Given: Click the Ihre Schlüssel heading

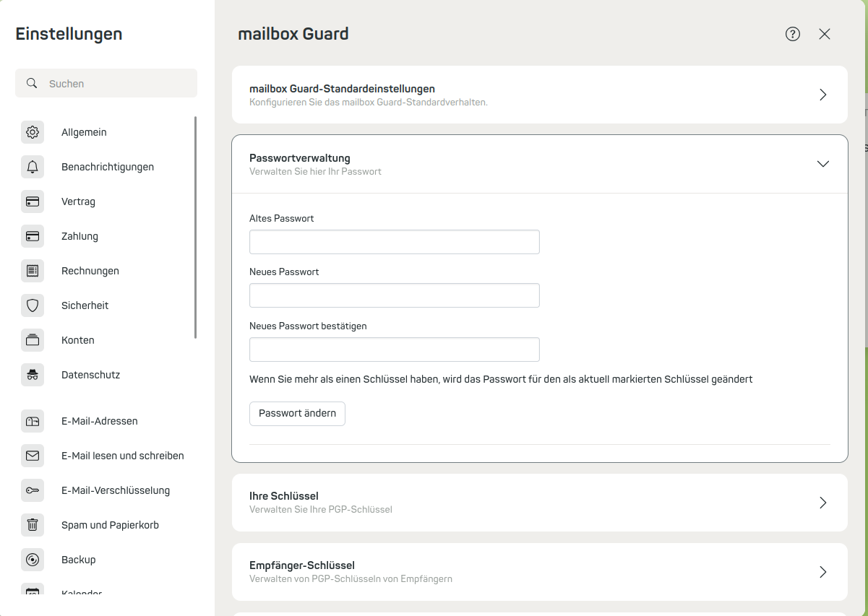Looking at the screenshot, I should tap(284, 496).
